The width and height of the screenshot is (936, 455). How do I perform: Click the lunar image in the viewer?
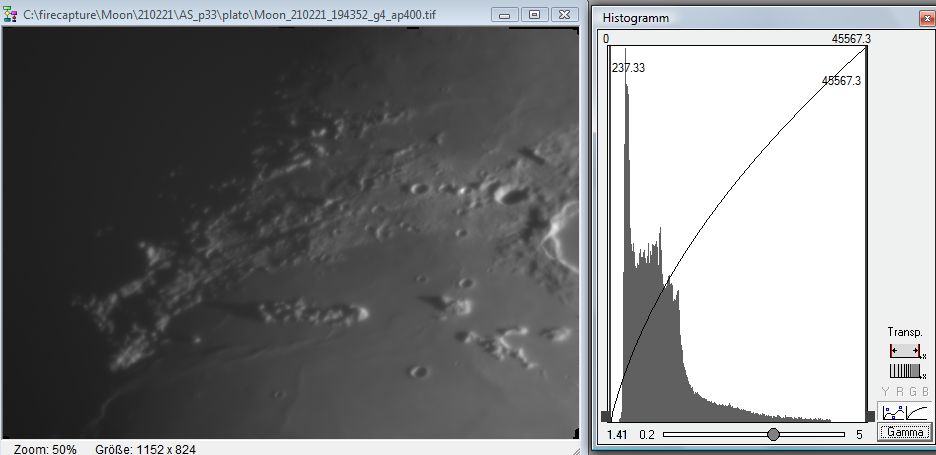click(291, 233)
